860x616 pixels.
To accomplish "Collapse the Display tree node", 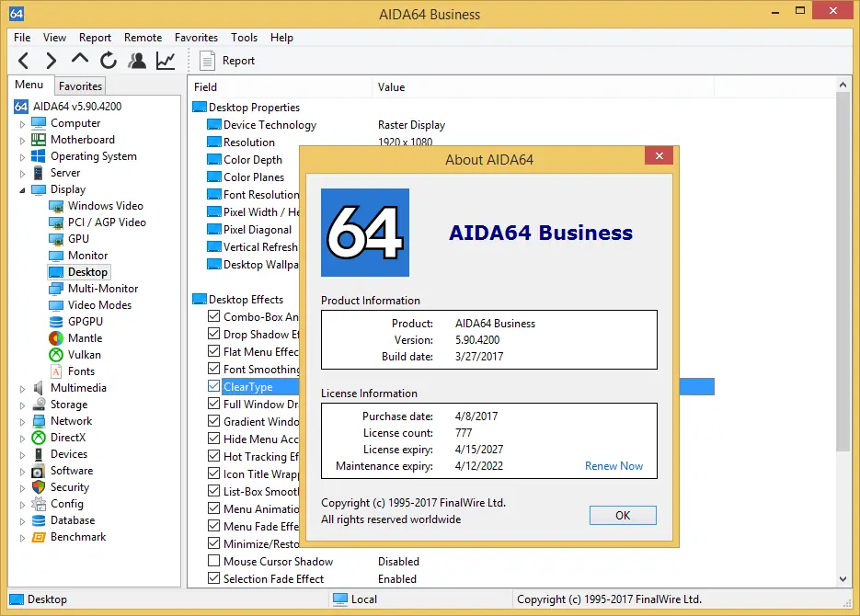I will pos(22,190).
